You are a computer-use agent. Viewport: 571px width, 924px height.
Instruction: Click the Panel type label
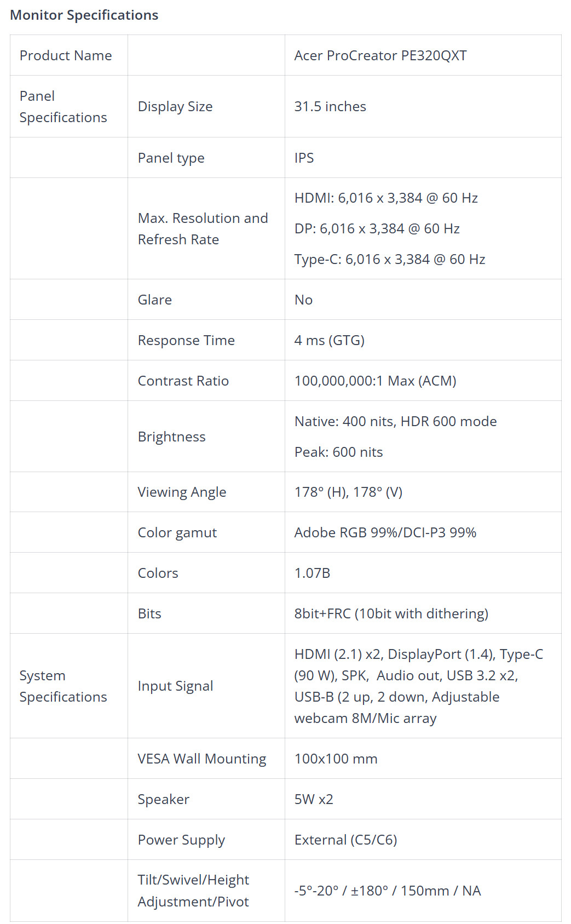(171, 158)
